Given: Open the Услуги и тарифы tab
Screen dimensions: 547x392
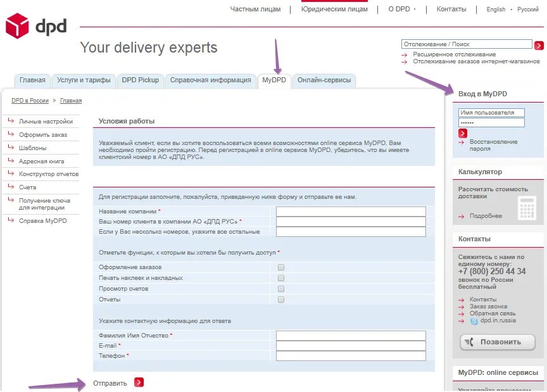Looking at the screenshot, I should pyautogui.click(x=84, y=80).
